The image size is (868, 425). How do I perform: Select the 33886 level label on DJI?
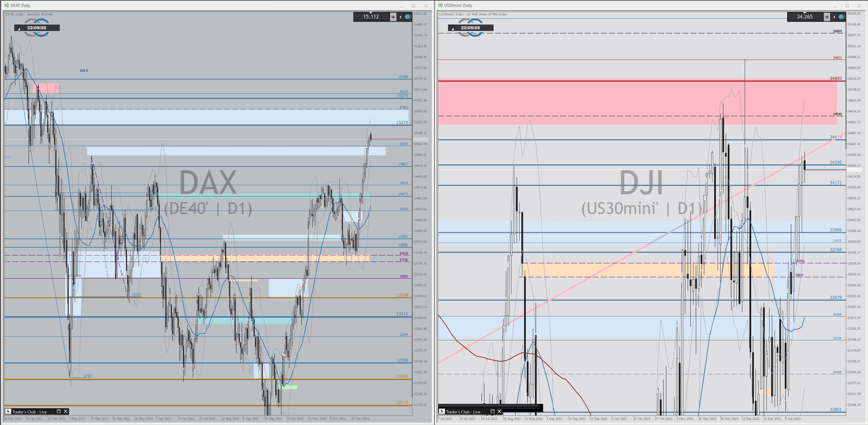click(x=835, y=230)
